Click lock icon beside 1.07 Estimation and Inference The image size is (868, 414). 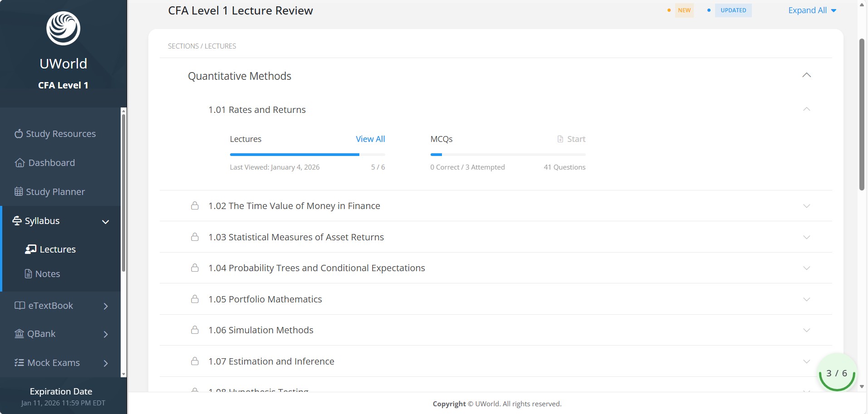[195, 361]
